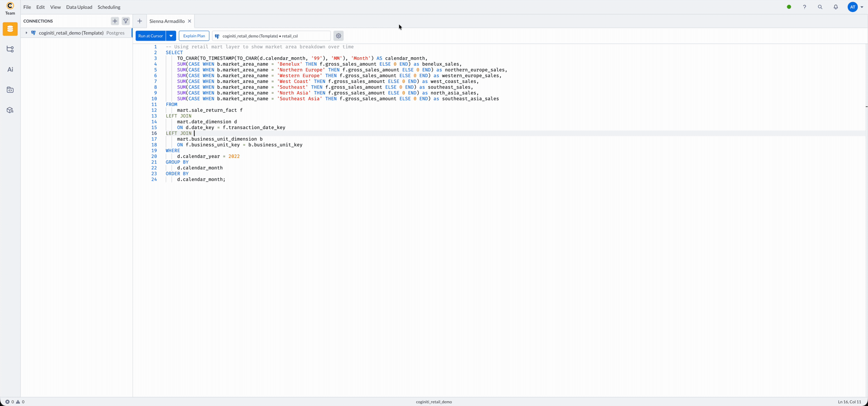Image resolution: width=868 pixels, height=406 pixels.
Task: Click the search magnifier icon
Action: [820, 7]
